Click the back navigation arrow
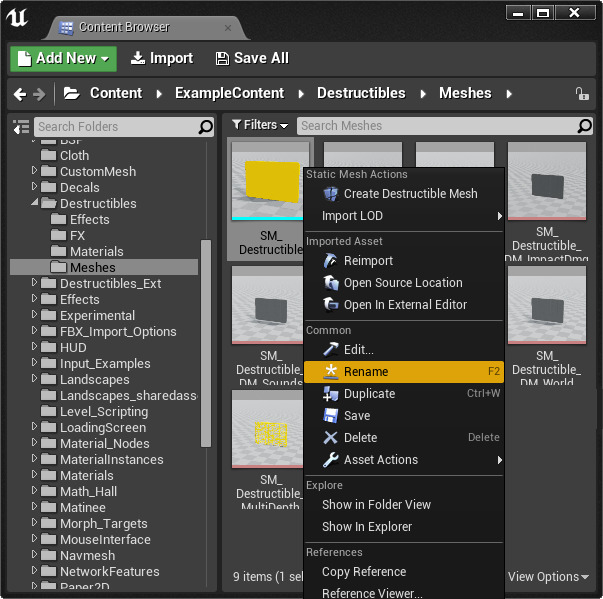This screenshot has width=603, height=599. pyautogui.click(x=19, y=94)
